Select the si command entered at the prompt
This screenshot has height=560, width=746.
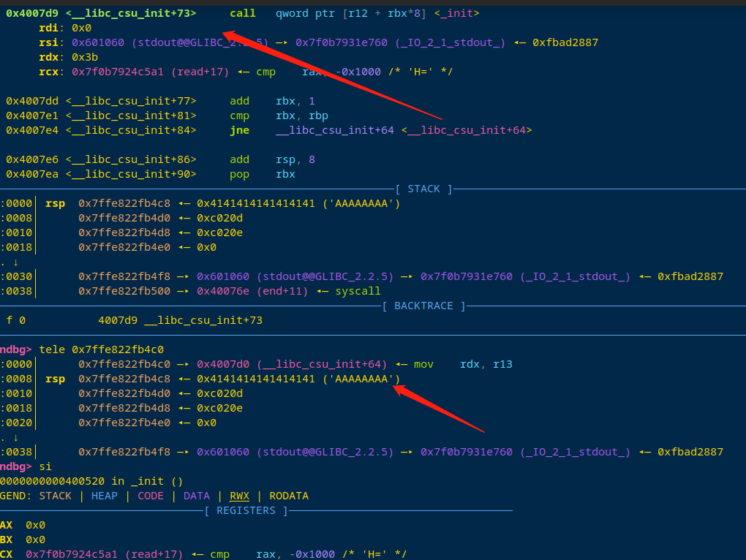coord(45,466)
